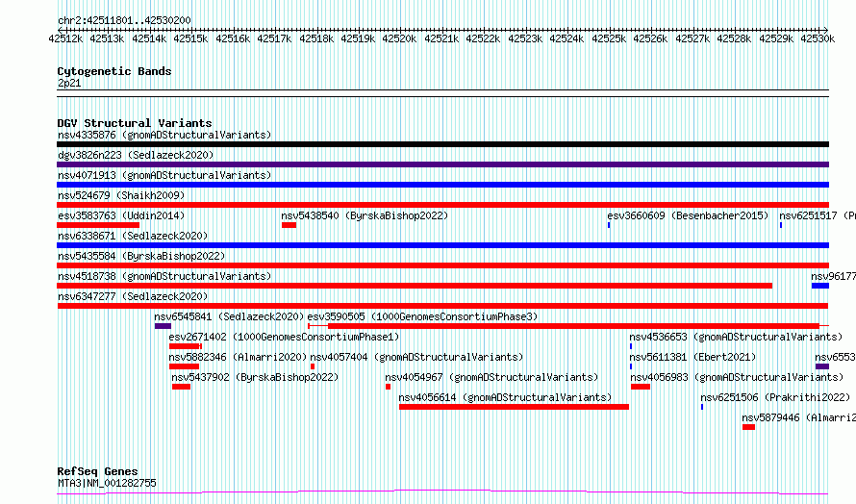
Task: Click the 42520k ruler tick label
Action: 399,38
